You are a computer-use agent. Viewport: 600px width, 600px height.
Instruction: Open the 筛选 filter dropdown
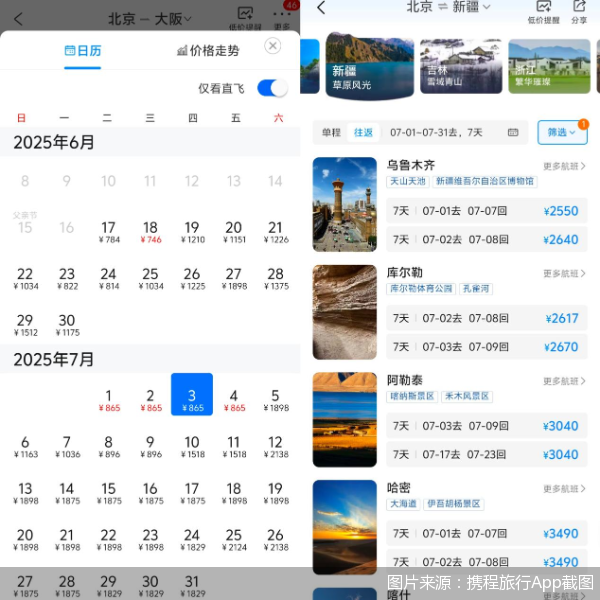coord(562,132)
